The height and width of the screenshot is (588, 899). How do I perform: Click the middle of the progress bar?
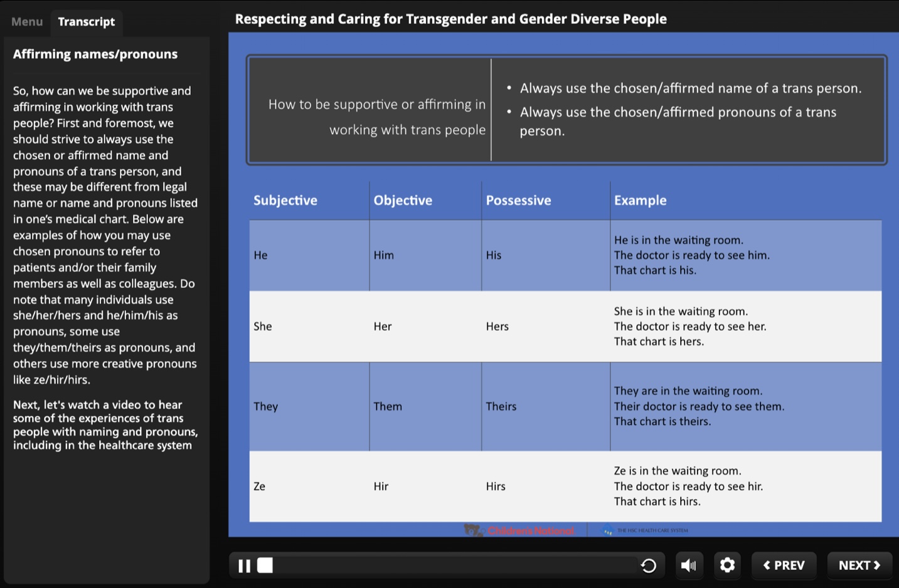click(452, 566)
